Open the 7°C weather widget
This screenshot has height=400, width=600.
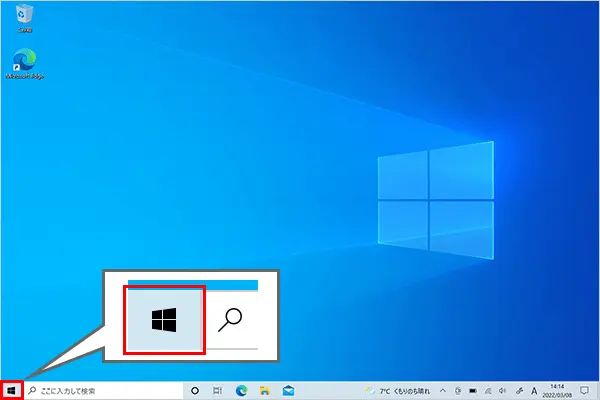click(398, 391)
